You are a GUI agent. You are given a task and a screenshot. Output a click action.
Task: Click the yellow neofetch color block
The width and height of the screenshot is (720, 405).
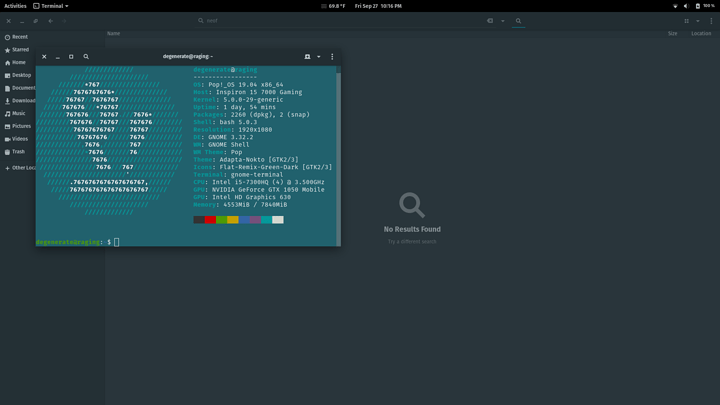[x=233, y=219]
